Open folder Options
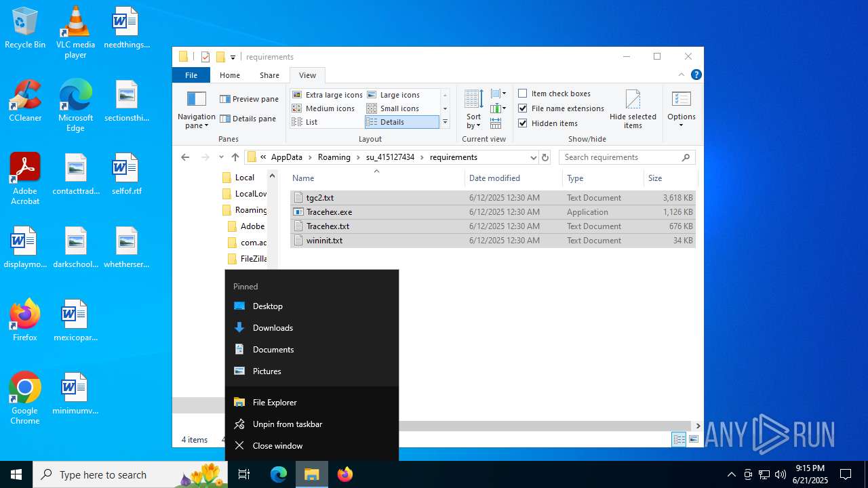Image resolution: width=868 pixels, height=488 pixels. click(681, 109)
